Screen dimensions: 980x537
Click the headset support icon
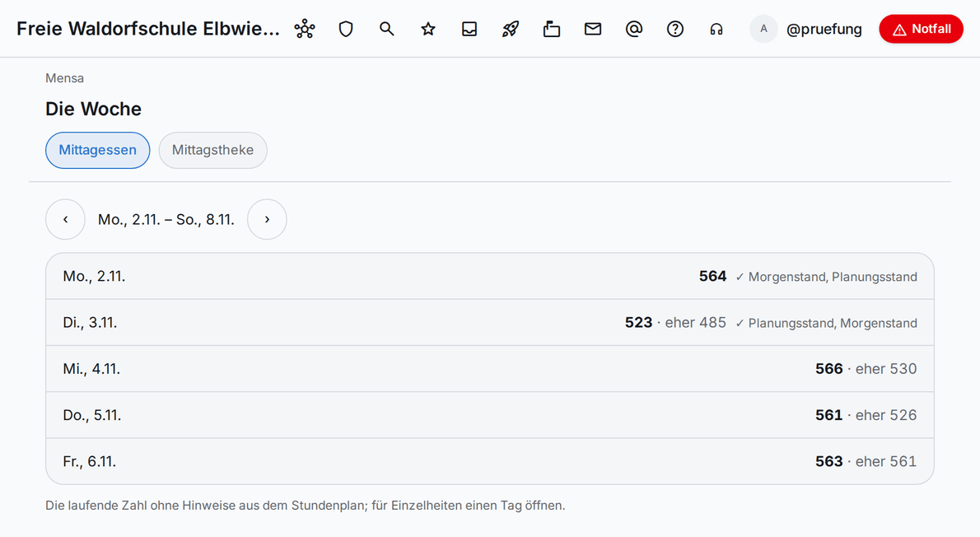(x=716, y=29)
